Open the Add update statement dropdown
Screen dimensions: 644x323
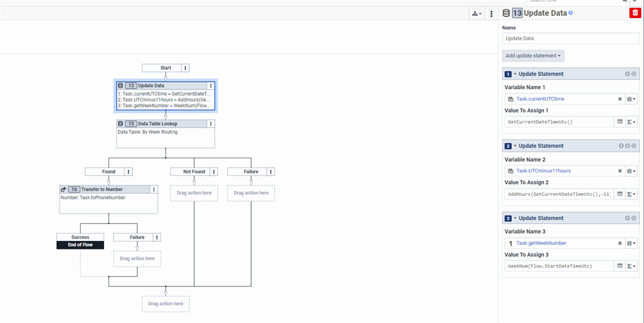532,55
